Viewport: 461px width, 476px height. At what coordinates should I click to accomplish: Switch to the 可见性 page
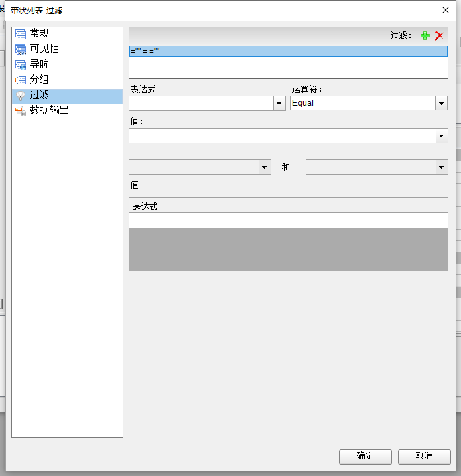[67, 49]
